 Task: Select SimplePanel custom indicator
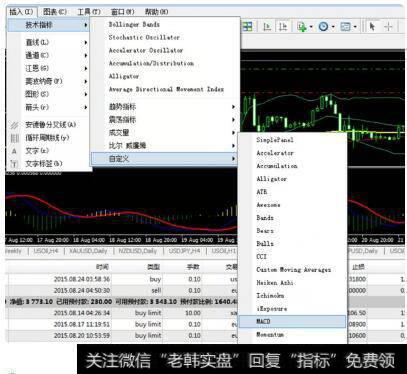[292, 140]
